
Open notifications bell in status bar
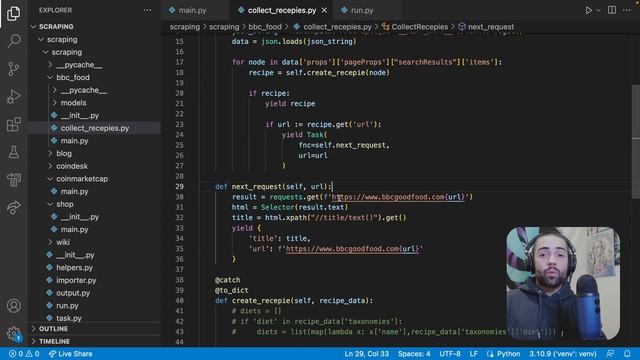click(x=627, y=354)
